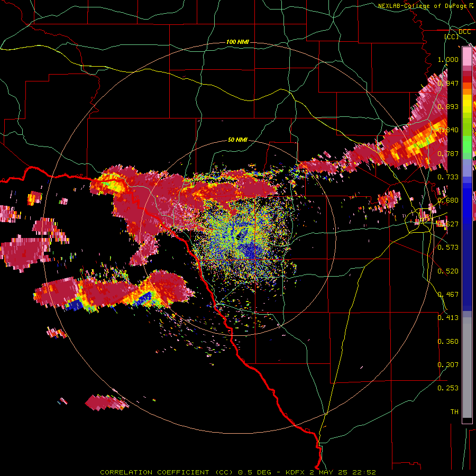Click the pink segment of the color bar
This screenshot has height=476, width=476.
click(x=467, y=57)
